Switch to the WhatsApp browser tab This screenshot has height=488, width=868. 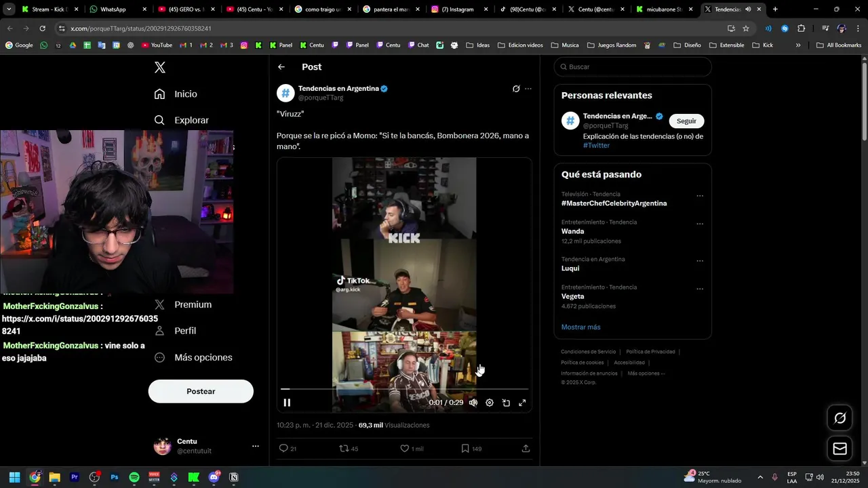pos(117,9)
